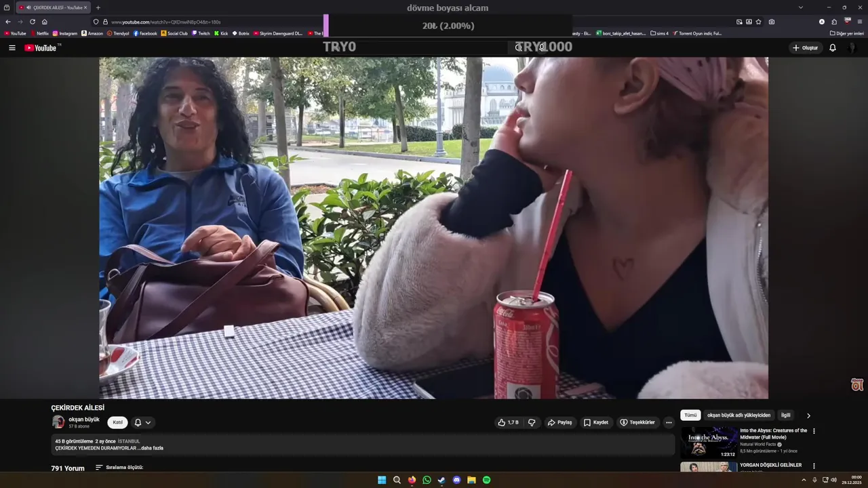This screenshot has height=488, width=868.
Task: Open more actions menu beside Teşekkürler
Action: pos(669,422)
